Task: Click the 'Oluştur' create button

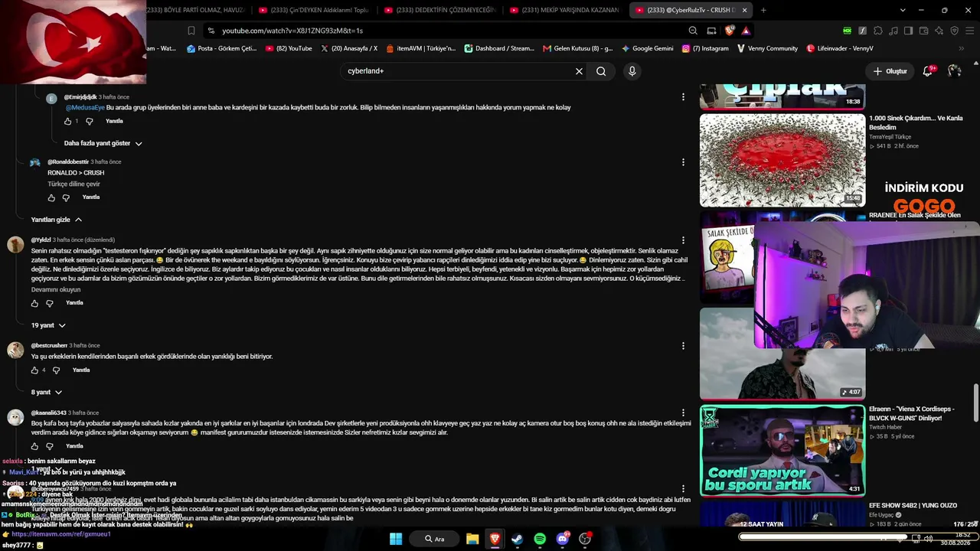Action: click(x=890, y=71)
